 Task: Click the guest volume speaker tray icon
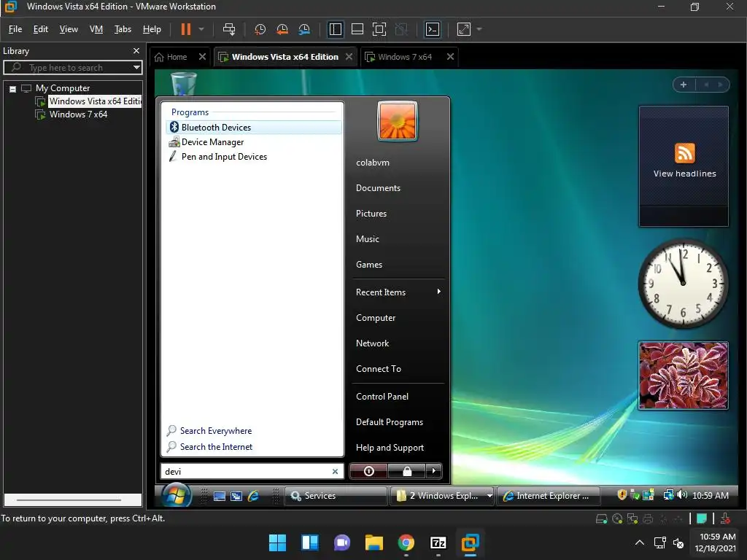682,495
